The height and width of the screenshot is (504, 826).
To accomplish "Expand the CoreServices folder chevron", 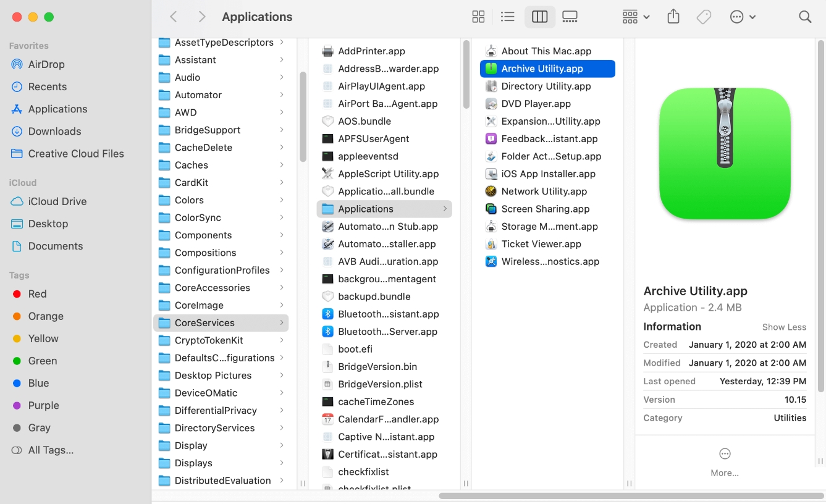I will 283,322.
